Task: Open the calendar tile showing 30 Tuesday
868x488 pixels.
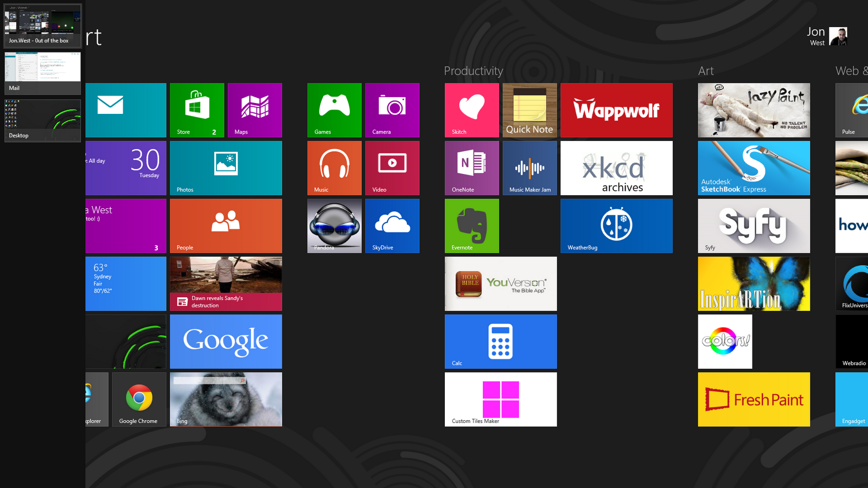Action: (126, 168)
